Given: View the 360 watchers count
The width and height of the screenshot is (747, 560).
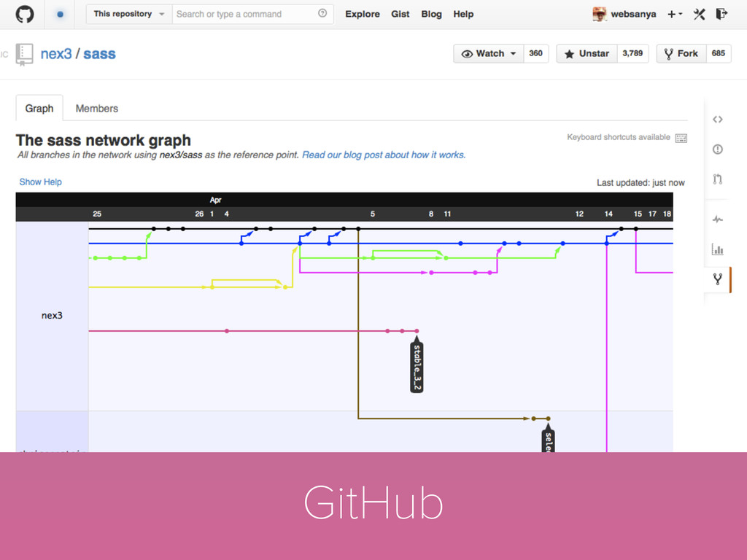Looking at the screenshot, I should pos(536,53).
